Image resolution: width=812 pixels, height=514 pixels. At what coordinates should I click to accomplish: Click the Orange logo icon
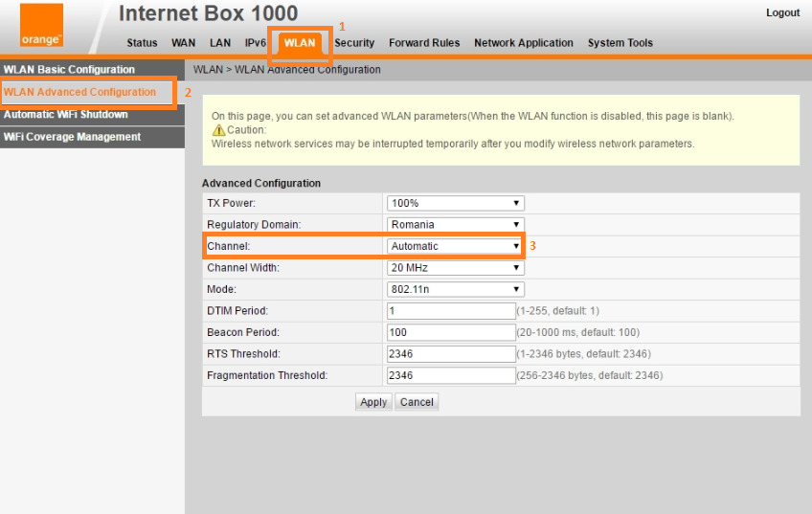coord(40,26)
